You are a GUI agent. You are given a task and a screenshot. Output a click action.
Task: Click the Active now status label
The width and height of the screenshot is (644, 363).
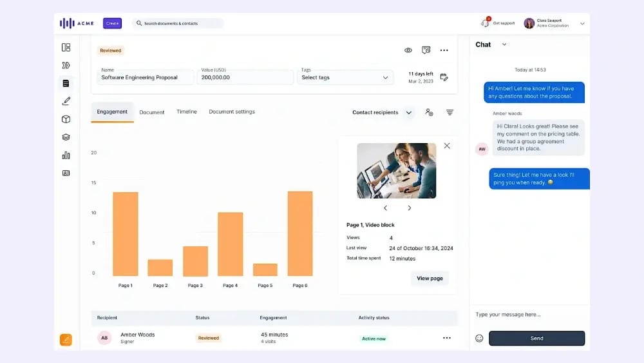click(374, 338)
